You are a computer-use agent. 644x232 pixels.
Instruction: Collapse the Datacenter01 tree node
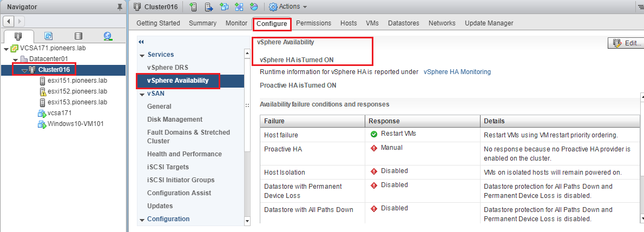coord(16,60)
